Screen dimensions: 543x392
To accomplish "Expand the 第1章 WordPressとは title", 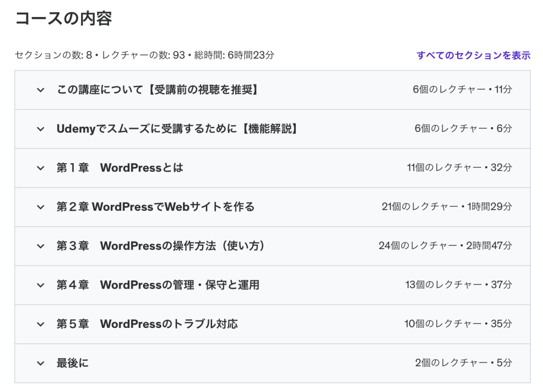I will point(120,168).
